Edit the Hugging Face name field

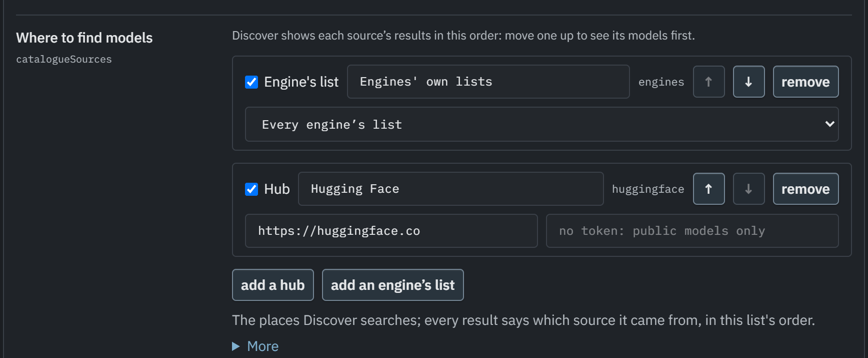pos(450,189)
